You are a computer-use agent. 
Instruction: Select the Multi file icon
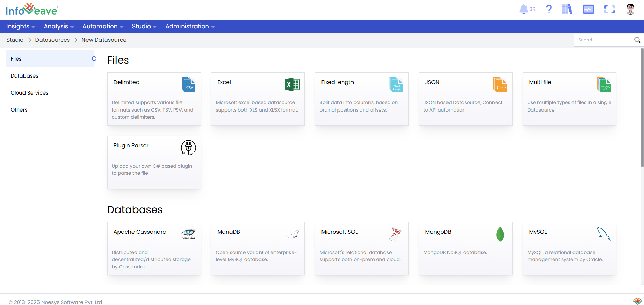coord(604,84)
